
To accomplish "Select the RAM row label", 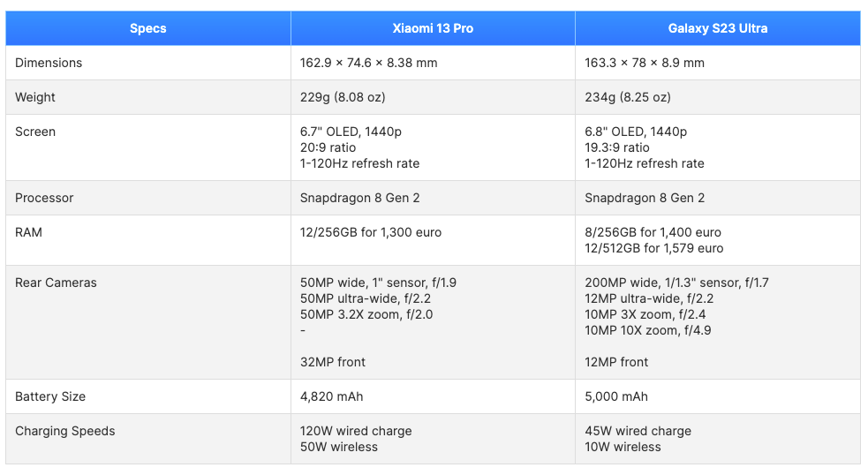I will 28,232.
